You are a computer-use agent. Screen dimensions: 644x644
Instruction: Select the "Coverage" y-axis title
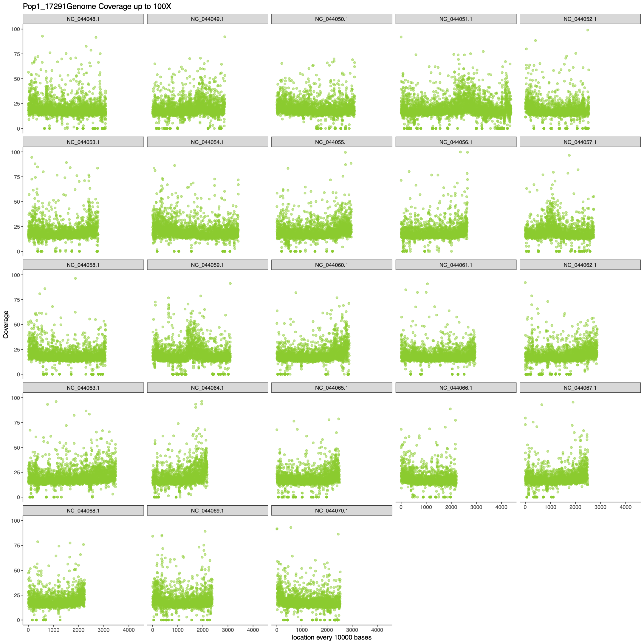coord(6,324)
